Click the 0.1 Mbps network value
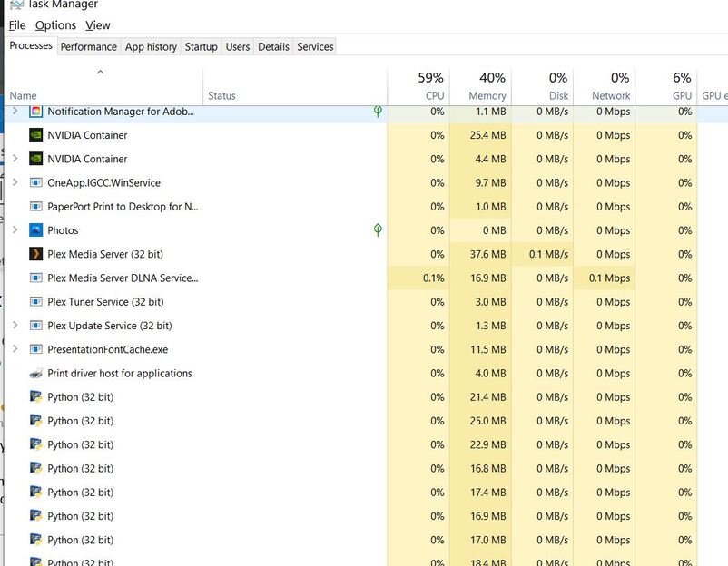Image resolution: width=728 pixels, height=566 pixels. pos(609,278)
